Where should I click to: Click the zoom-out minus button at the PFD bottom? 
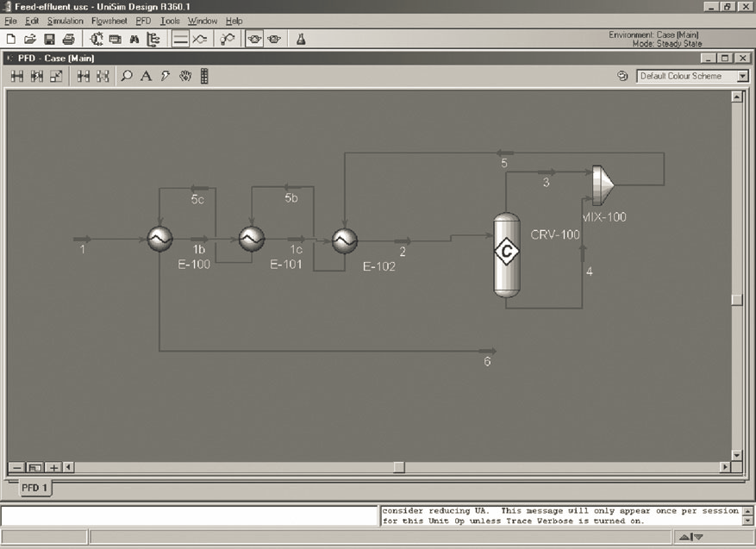click(16, 467)
